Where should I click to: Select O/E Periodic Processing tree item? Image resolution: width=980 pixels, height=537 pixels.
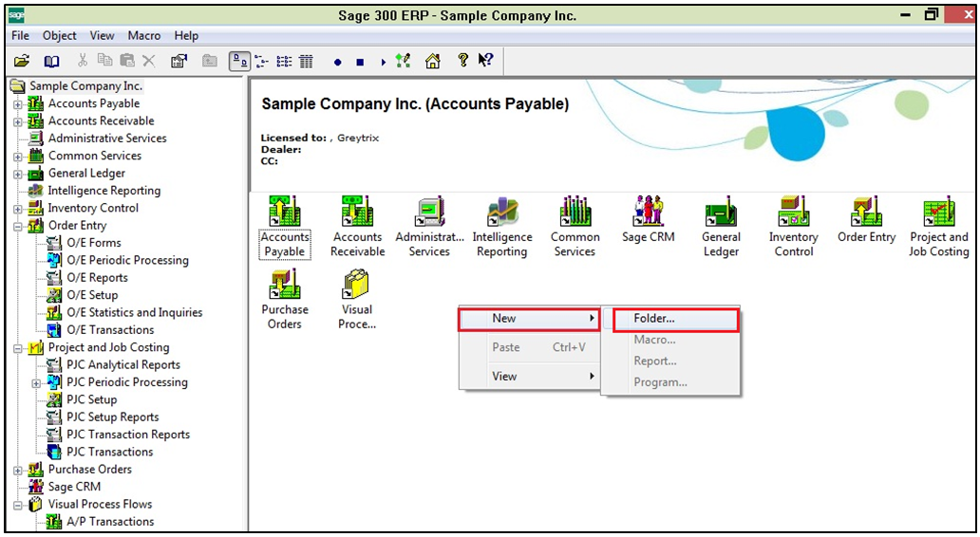pos(127,260)
